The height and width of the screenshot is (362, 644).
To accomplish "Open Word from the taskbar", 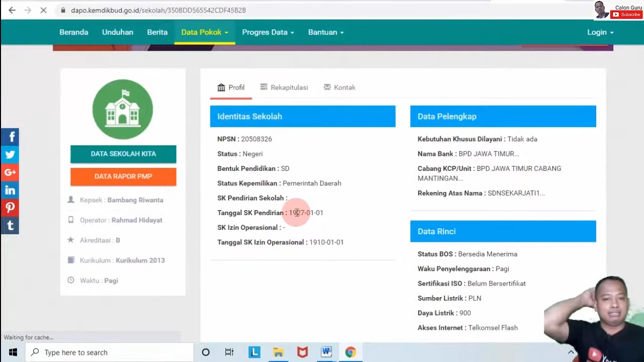I will 327,352.
